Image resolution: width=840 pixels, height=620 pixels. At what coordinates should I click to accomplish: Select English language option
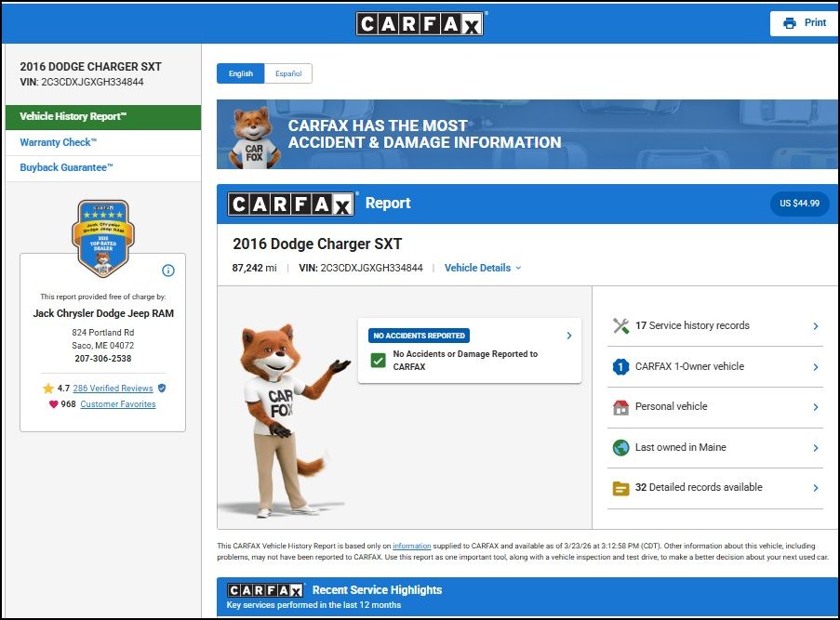241,73
